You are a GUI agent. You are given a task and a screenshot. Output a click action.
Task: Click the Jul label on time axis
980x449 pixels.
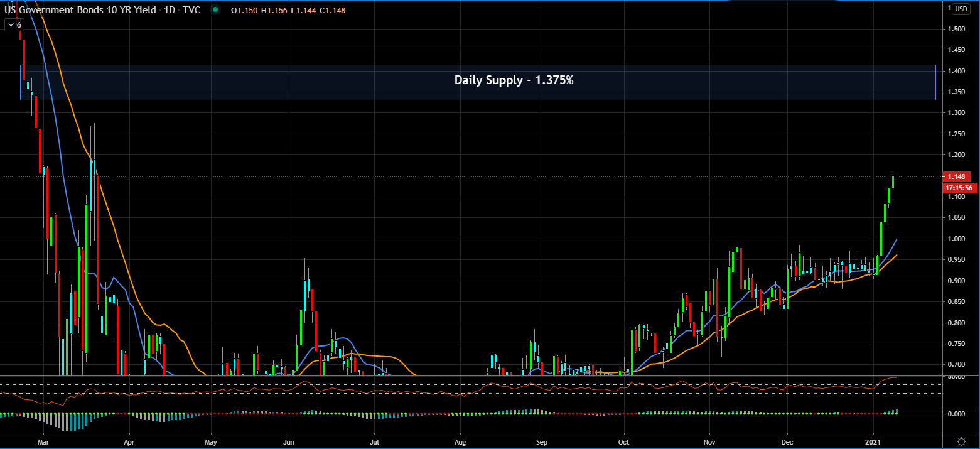pyautogui.click(x=374, y=442)
